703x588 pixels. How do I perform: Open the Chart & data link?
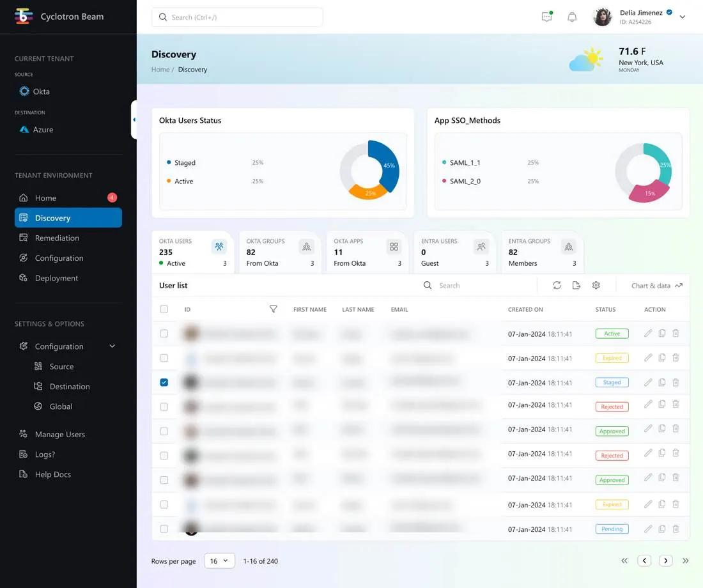657,286
